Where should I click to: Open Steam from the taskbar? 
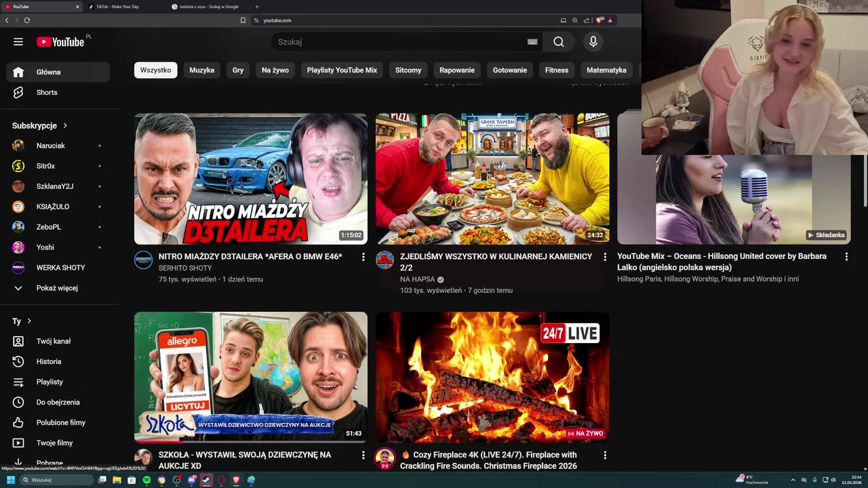(x=206, y=480)
